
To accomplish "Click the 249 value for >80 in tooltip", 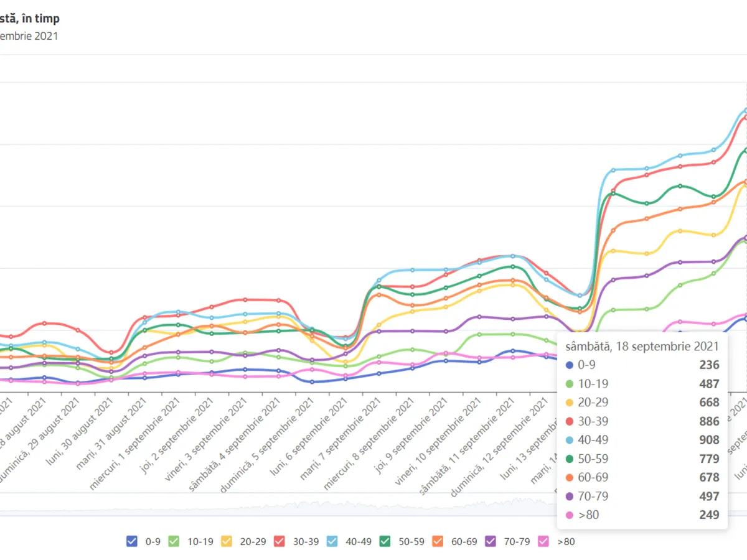I will coord(708,515).
